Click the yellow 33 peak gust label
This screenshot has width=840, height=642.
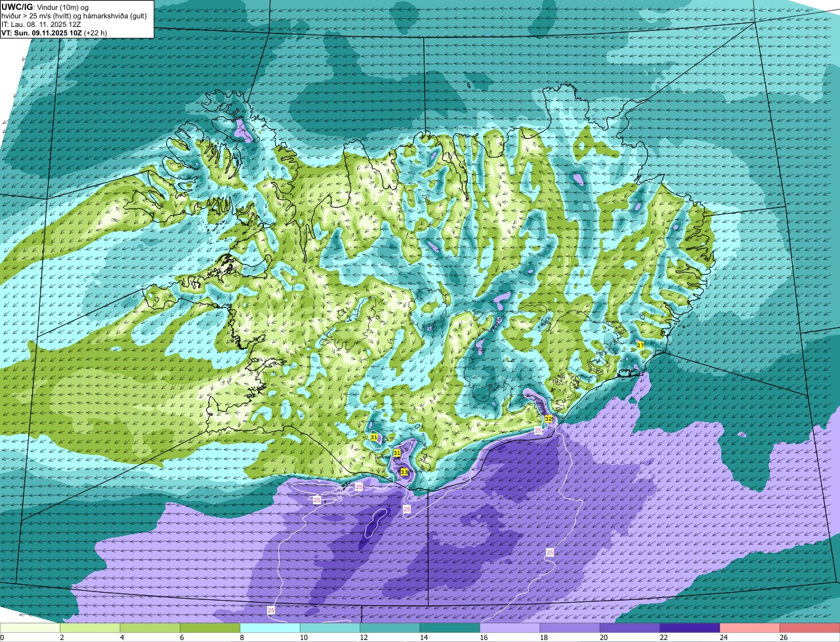[x=404, y=472]
